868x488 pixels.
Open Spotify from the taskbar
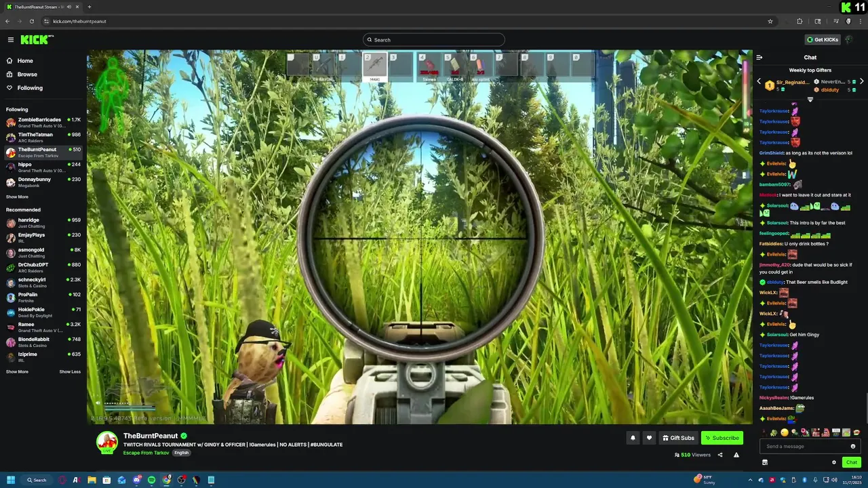click(x=151, y=480)
